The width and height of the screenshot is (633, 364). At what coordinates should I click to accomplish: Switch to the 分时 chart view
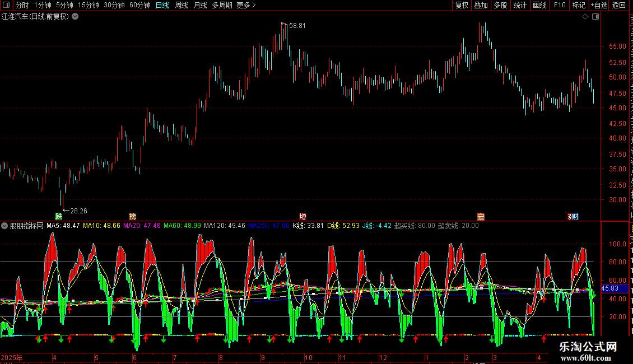[22, 5]
